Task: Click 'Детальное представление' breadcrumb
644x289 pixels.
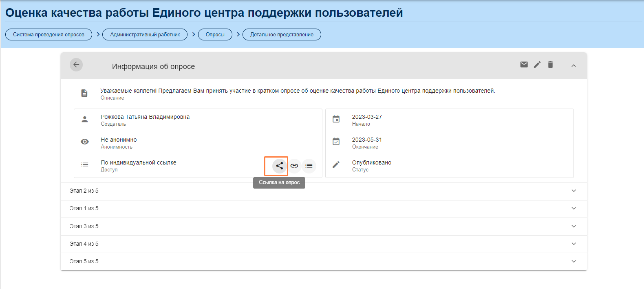Action: coord(282,35)
